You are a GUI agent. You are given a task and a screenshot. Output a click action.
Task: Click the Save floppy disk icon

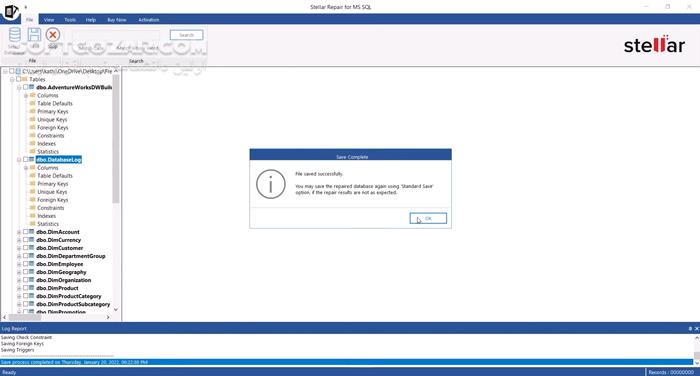[34, 35]
